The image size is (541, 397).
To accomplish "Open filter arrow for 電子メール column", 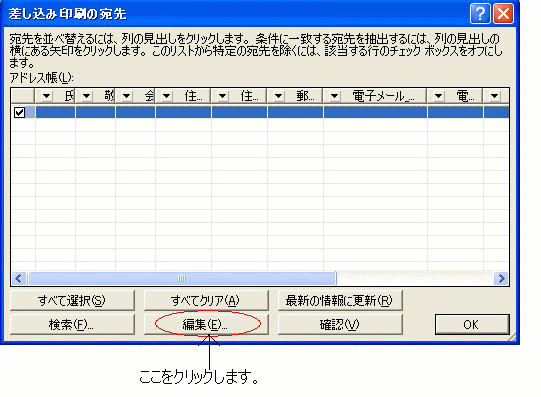I will coord(334,96).
